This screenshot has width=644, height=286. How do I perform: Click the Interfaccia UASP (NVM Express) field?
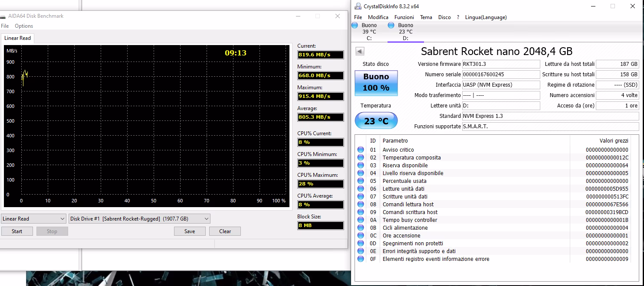(501, 85)
